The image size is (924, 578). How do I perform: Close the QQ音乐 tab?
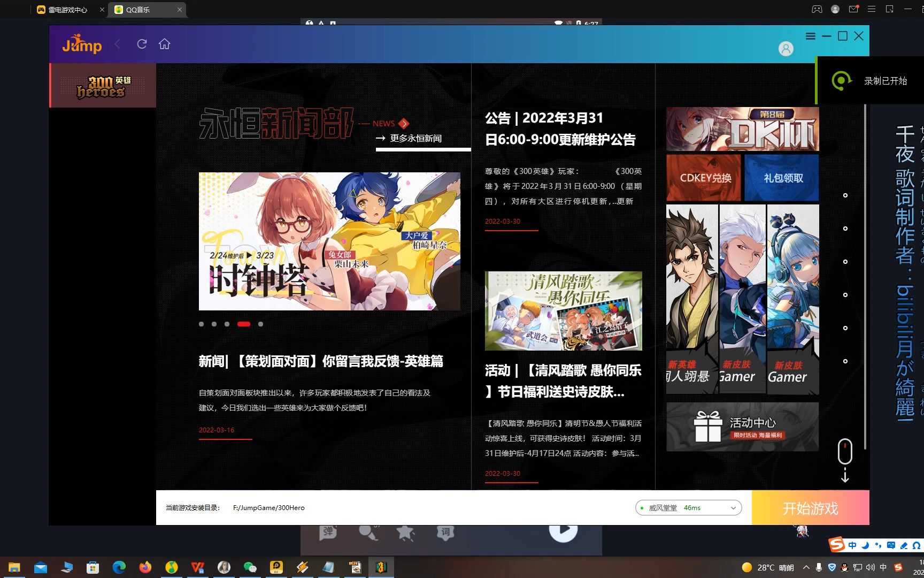coord(180,10)
